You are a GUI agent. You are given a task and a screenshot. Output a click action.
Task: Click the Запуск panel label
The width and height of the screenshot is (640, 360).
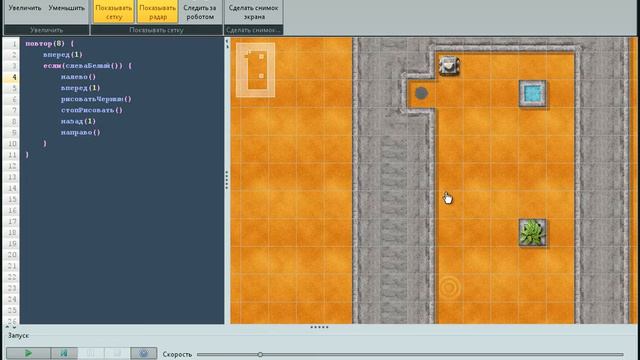(18, 336)
